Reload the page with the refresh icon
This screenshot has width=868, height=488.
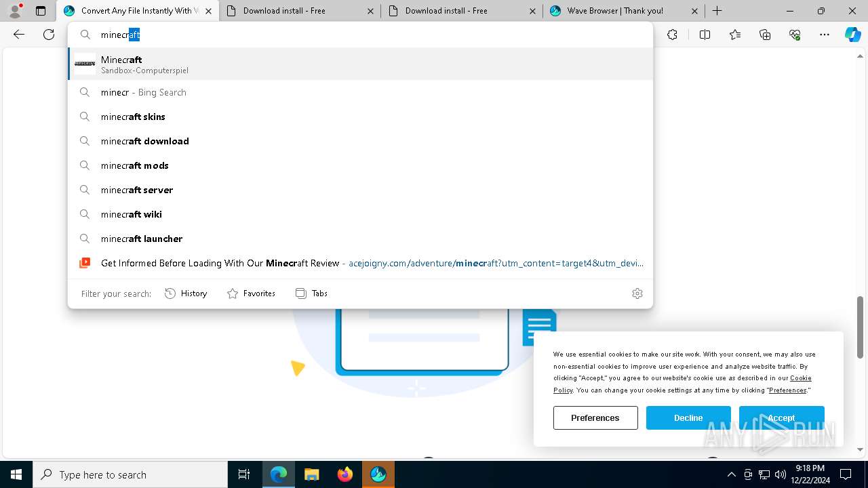click(49, 35)
